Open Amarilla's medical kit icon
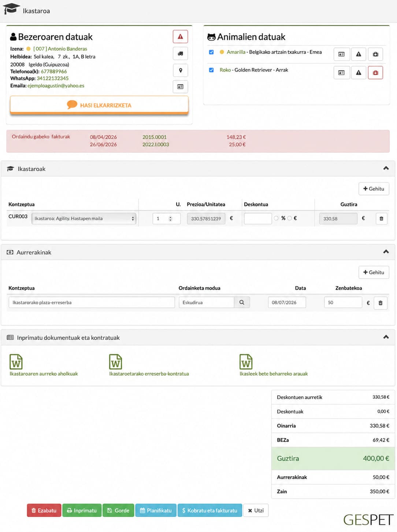The width and height of the screenshot is (397, 532). click(375, 54)
